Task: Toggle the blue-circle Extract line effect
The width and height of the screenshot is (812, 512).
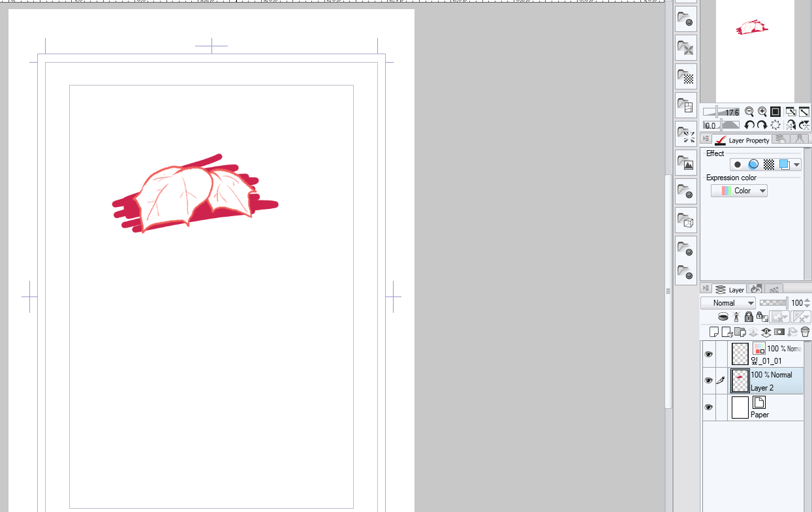Action: [753, 165]
